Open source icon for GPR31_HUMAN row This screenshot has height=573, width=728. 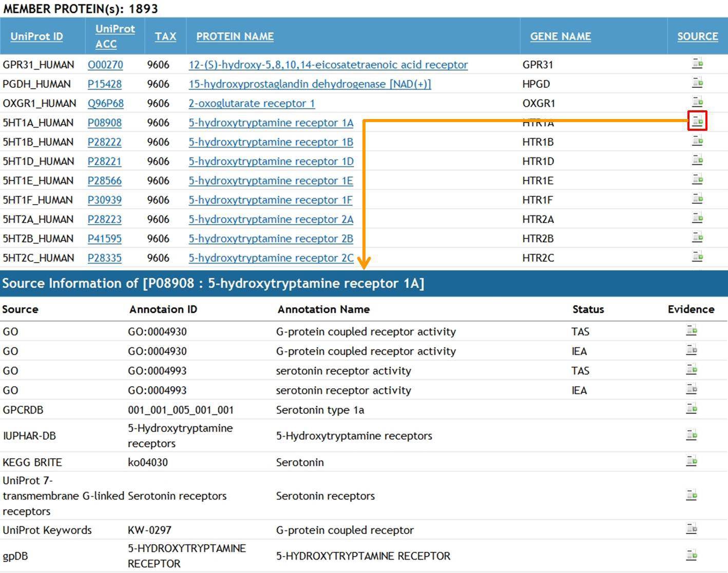pyautogui.click(x=697, y=64)
